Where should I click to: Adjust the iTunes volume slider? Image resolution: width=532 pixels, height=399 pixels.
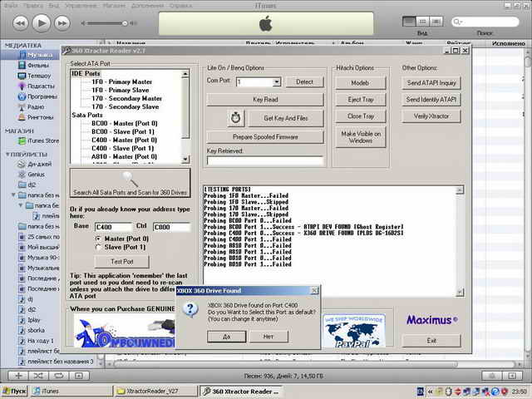(125, 23)
